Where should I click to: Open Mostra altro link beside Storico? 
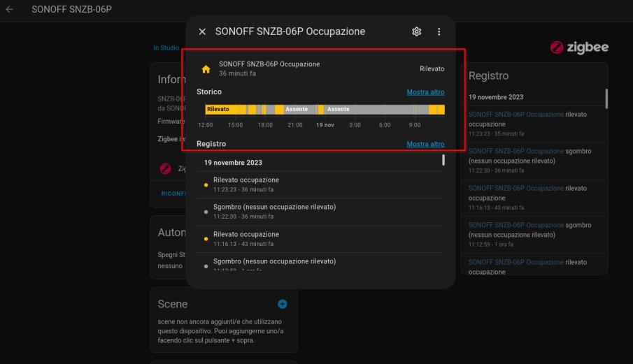425,92
